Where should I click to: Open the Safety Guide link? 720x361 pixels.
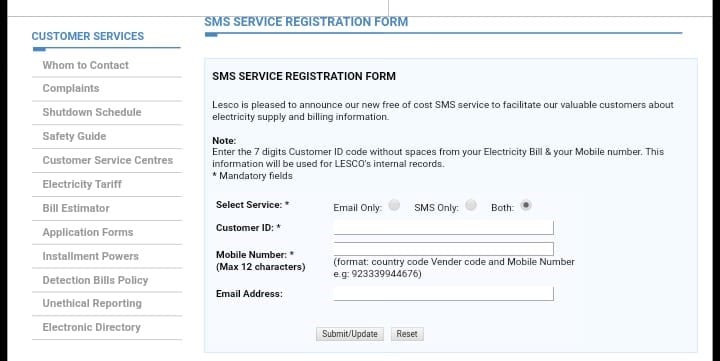pos(74,136)
